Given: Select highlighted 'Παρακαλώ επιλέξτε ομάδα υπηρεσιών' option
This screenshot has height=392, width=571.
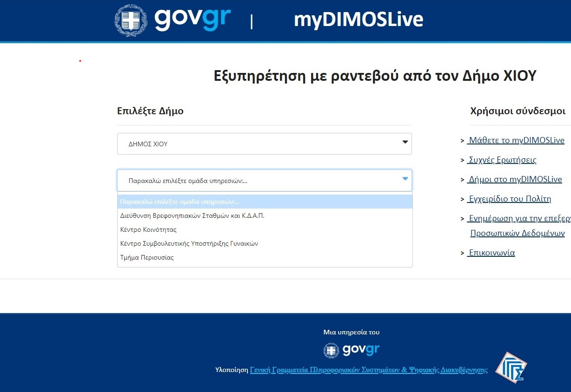Looking at the screenshot, I should click(x=265, y=202).
